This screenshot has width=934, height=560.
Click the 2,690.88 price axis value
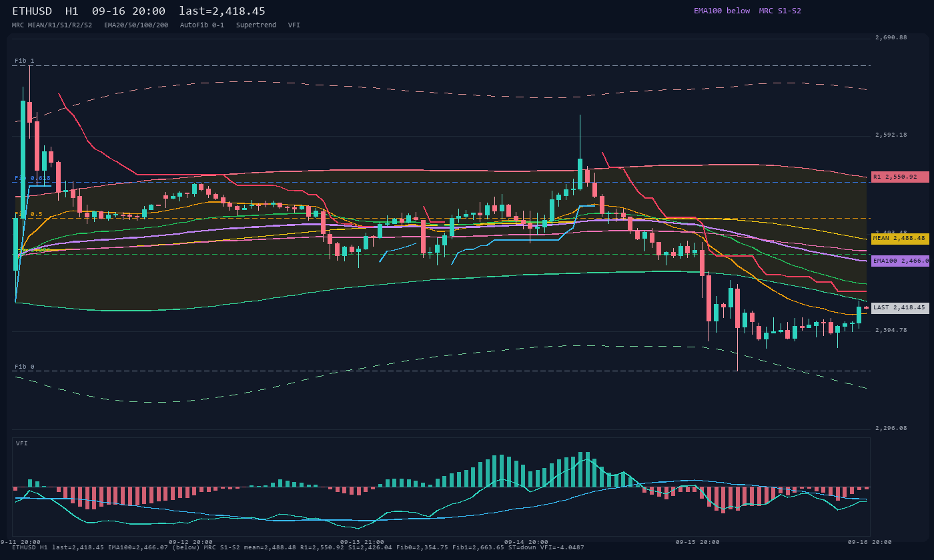point(891,37)
